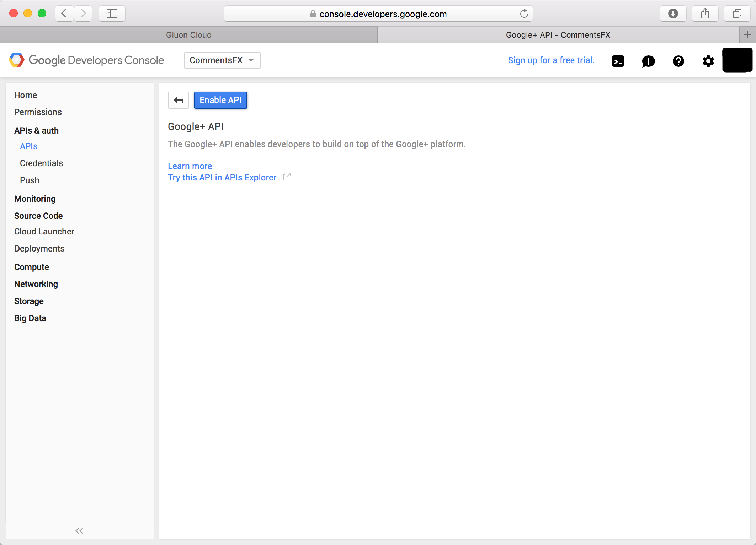Viewport: 756px width, 545px height.
Task: Expand the Networking section
Action: pyautogui.click(x=36, y=284)
